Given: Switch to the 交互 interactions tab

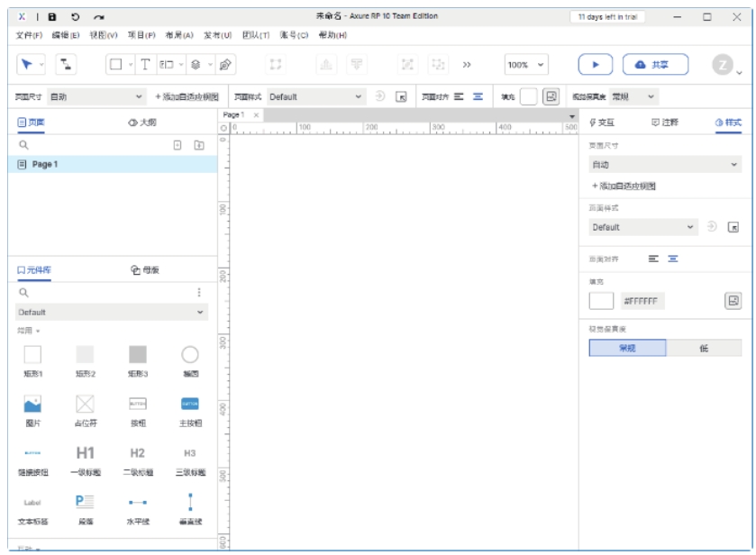Looking at the screenshot, I should point(602,123).
